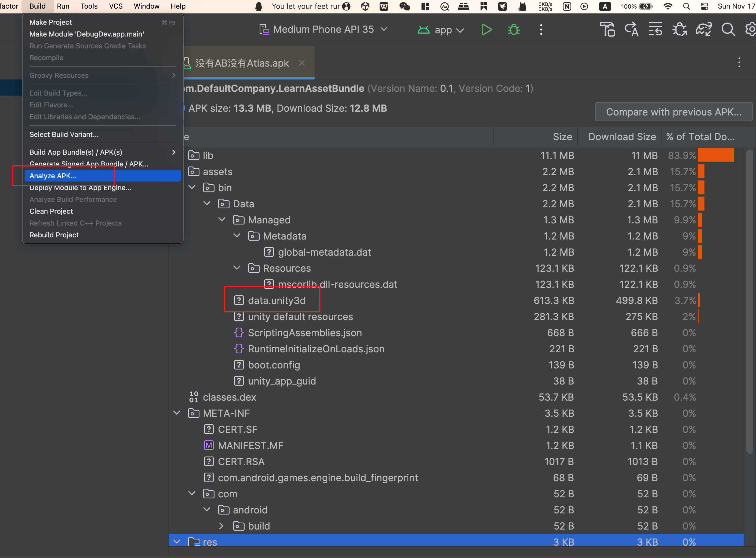Click the Unity Hub menu bar icon
756x558 pixels.
(x=365, y=6)
